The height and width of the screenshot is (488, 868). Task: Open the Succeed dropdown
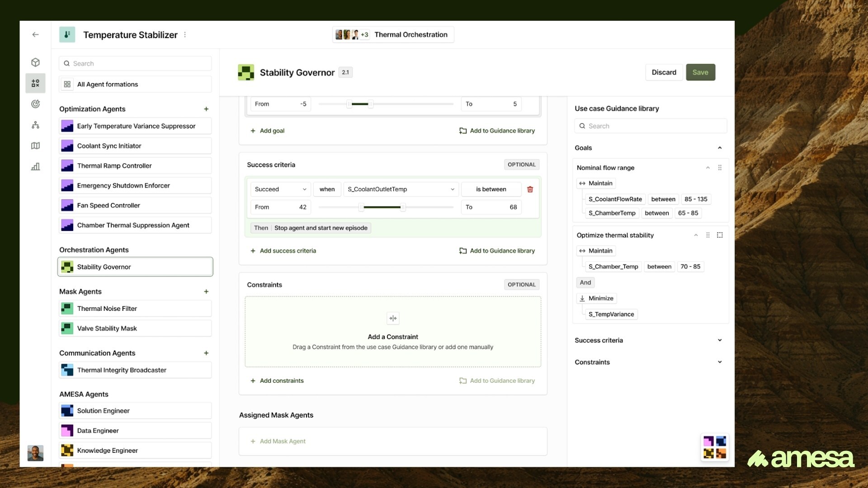280,189
